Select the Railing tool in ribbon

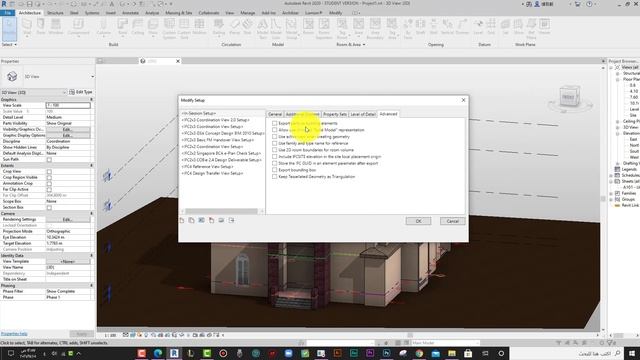(219, 27)
